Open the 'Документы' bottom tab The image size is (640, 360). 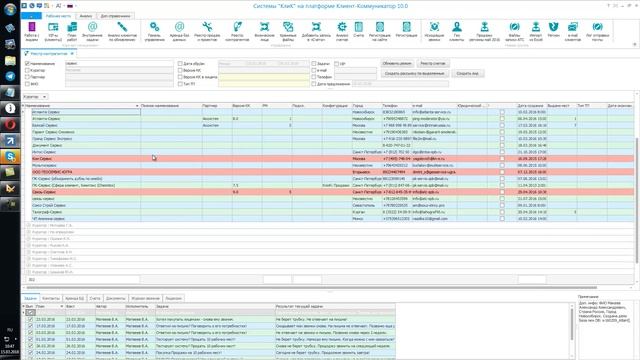(116, 298)
